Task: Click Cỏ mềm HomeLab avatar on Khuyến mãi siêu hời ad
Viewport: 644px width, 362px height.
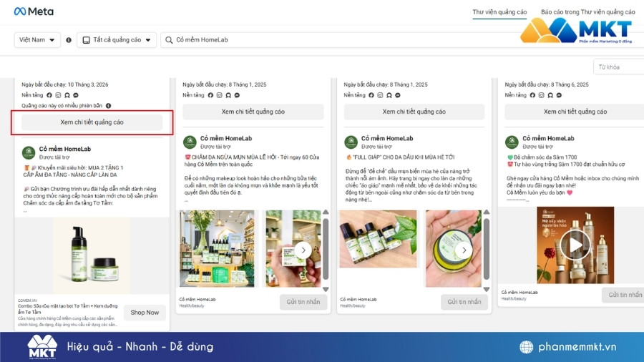Action: point(29,152)
